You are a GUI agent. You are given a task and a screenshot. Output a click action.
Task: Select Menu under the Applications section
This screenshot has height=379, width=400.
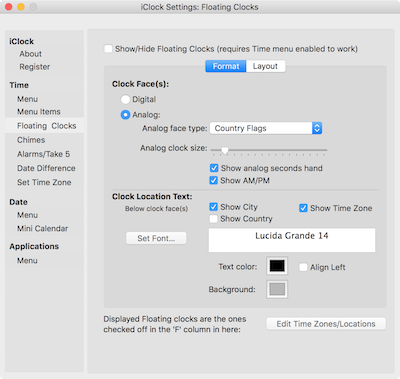(x=27, y=260)
